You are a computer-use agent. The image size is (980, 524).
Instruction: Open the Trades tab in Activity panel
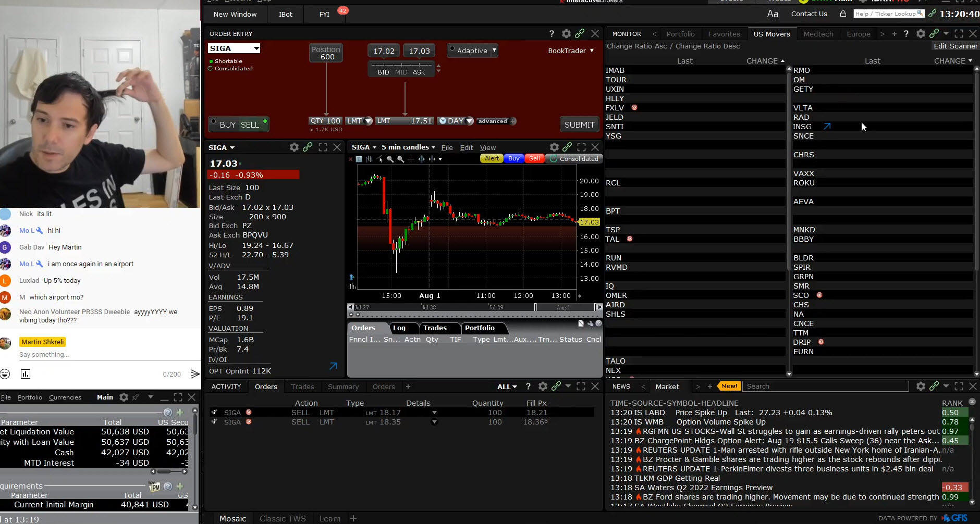[x=302, y=386]
